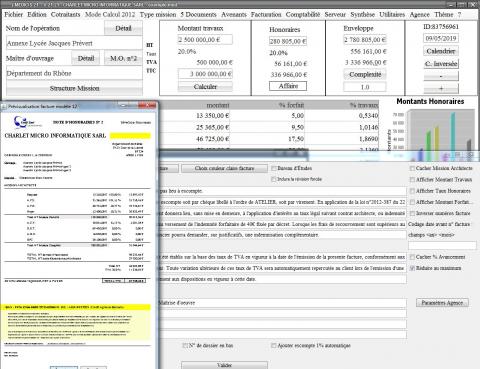This screenshot has width=480, height=369.
Task: Uncheck Réduire au maximum checkbox
Action: click(412, 268)
